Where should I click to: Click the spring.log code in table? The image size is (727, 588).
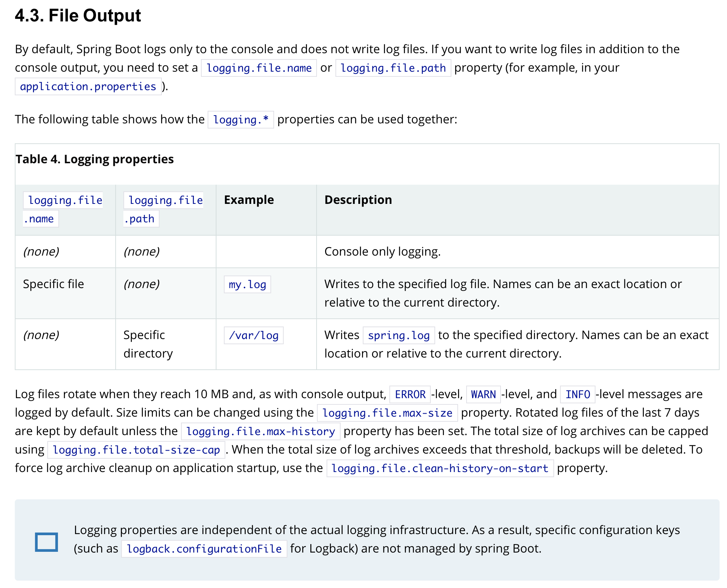coord(399,335)
